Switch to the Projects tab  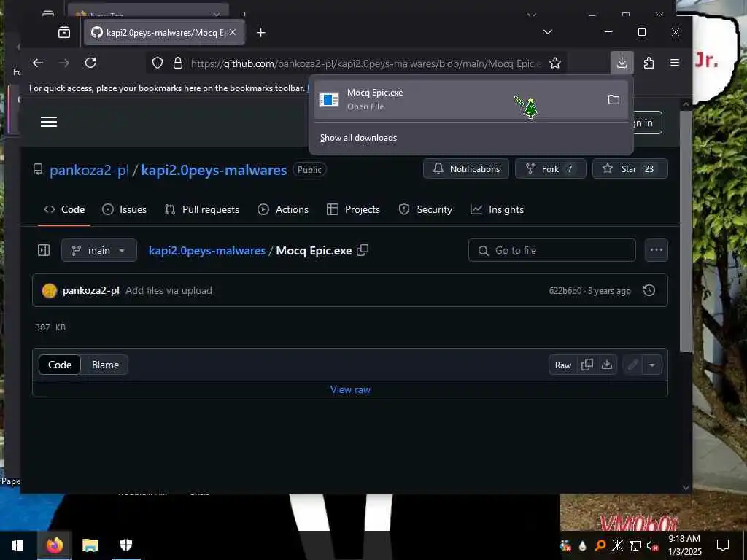pos(354,209)
